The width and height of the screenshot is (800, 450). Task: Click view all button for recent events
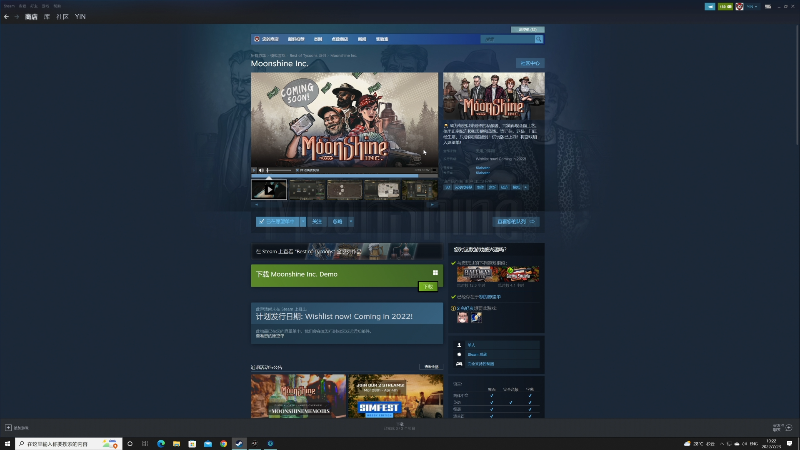coord(431,367)
